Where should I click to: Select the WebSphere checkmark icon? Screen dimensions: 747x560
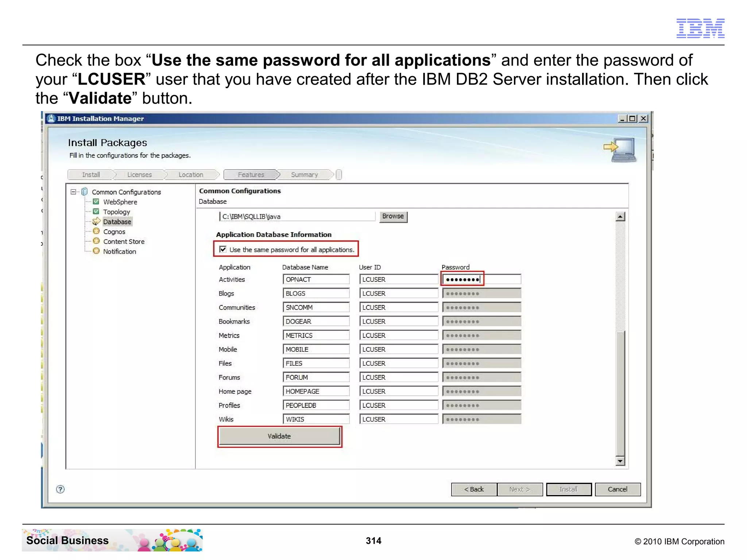click(x=96, y=202)
